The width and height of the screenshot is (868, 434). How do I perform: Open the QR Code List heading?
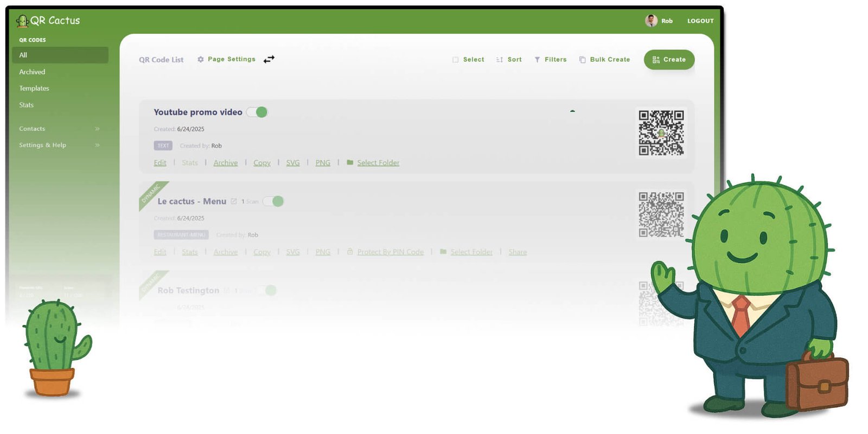click(x=161, y=60)
